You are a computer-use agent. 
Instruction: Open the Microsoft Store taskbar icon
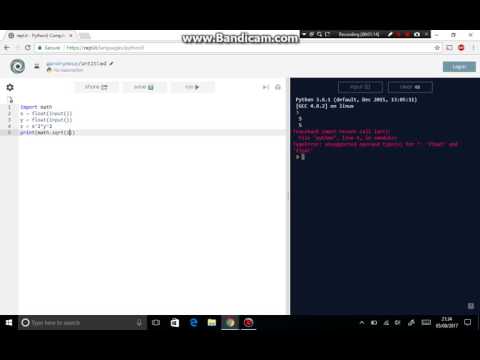tap(175, 323)
